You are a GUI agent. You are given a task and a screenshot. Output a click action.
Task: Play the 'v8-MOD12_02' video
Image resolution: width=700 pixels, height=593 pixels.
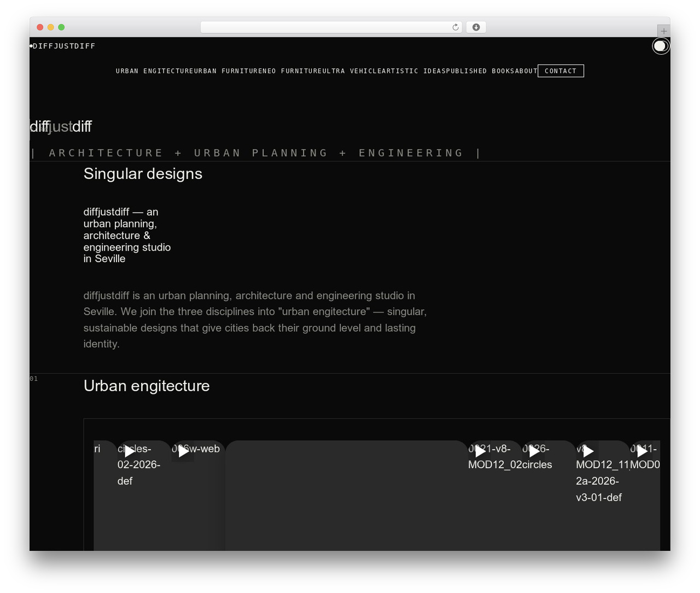click(x=480, y=451)
